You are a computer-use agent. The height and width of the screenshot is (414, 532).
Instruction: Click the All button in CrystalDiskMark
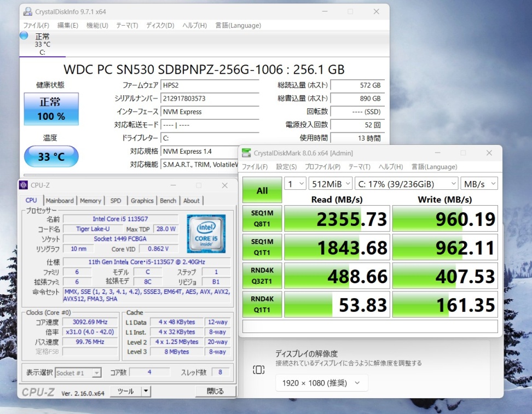point(262,190)
